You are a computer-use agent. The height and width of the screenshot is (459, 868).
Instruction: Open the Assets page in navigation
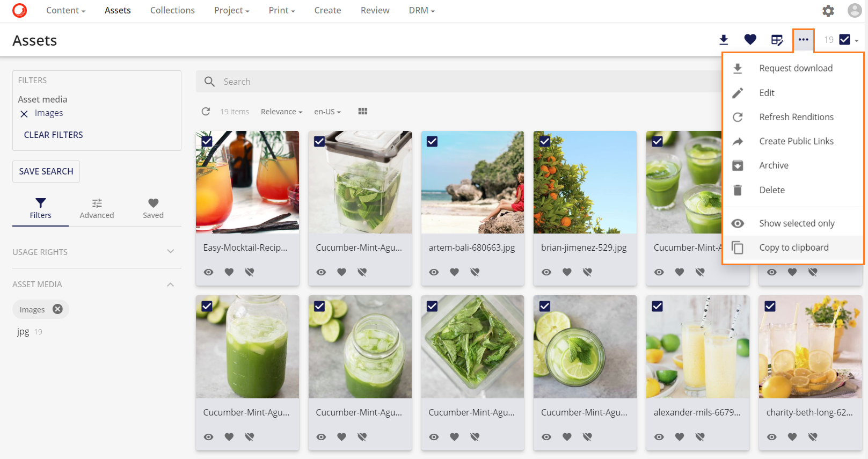118,10
